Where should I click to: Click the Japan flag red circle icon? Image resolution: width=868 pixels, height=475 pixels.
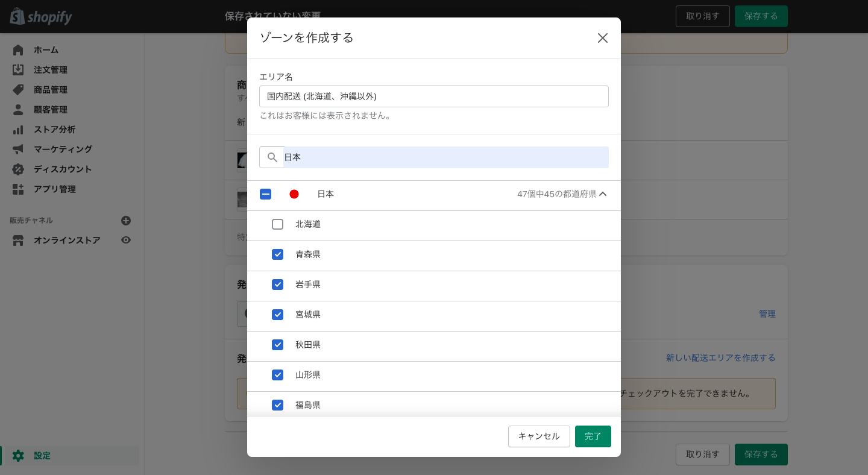click(x=294, y=194)
